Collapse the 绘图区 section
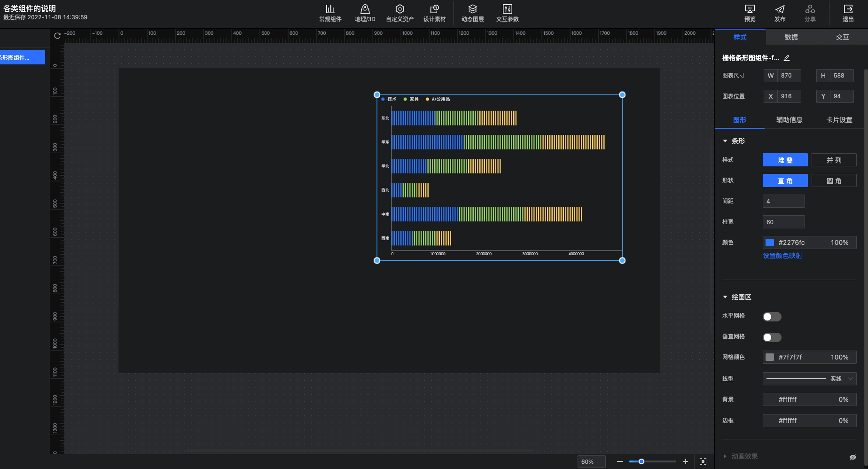The image size is (868, 469). [x=725, y=297]
